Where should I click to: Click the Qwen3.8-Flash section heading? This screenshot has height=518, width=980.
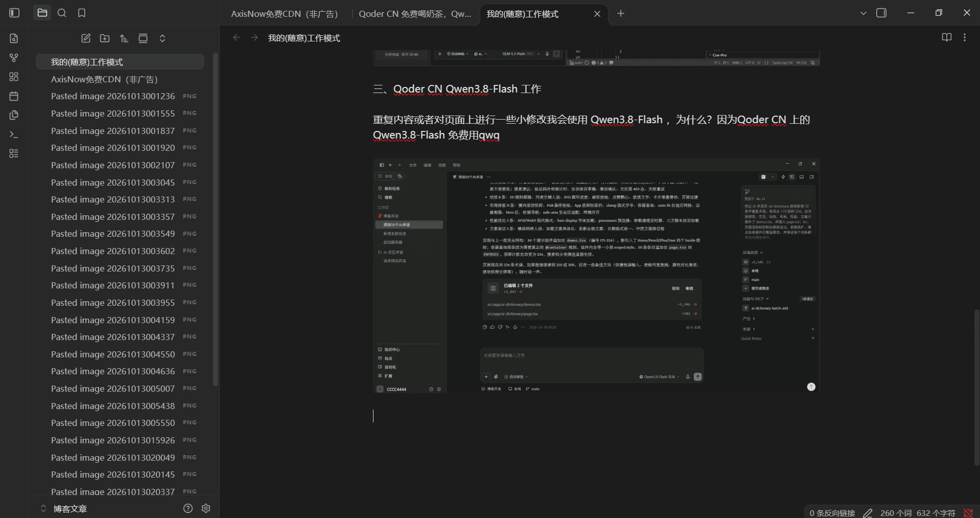tap(457, 89)
